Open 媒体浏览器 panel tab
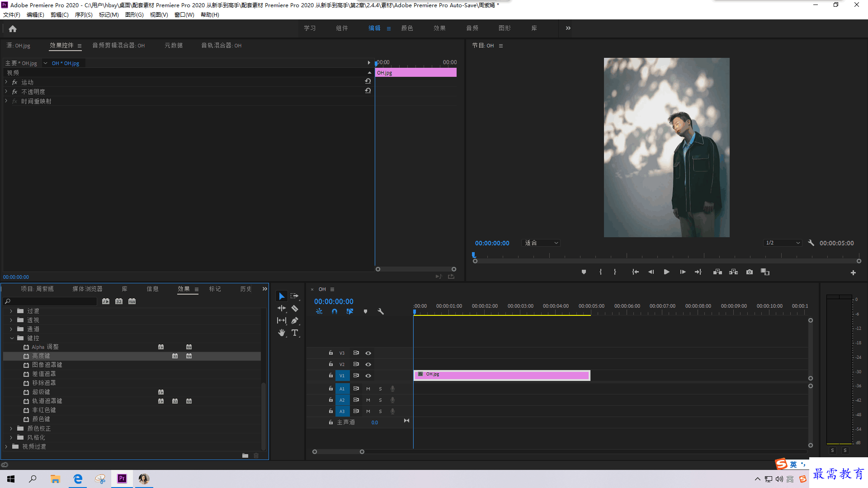This screenshot has width=868, height=488. (87, 289)
